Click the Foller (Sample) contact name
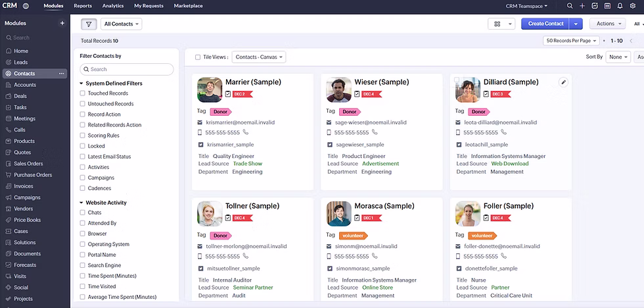This screenshot has width=644, height=308. pyautogui.click(x=509, y=206)
